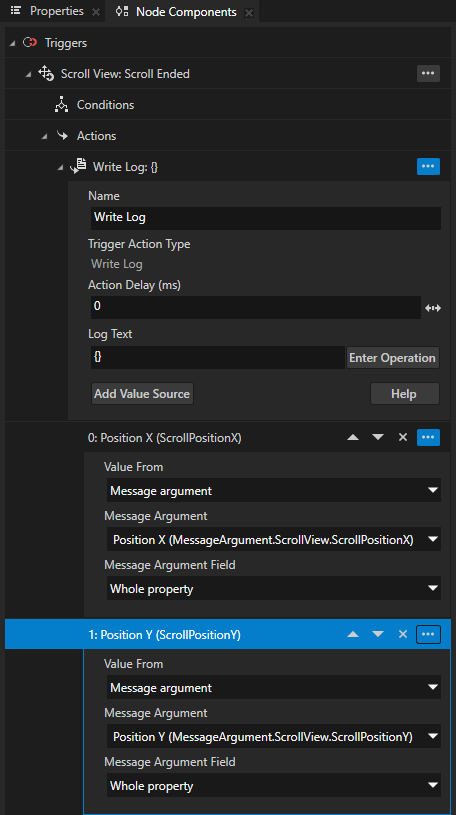Close the Node Components tab
Screen dimensions: 456x815
click(249, 12)
